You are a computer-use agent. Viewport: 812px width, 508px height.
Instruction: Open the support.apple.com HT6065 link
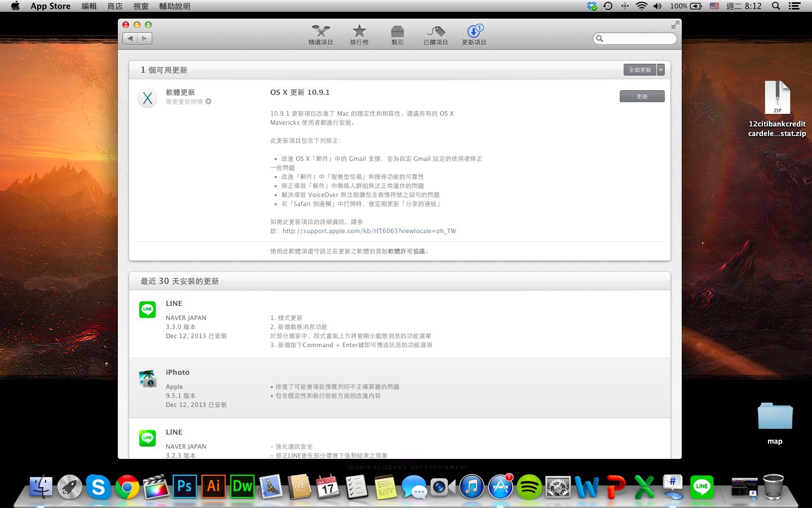click(369, 231)
